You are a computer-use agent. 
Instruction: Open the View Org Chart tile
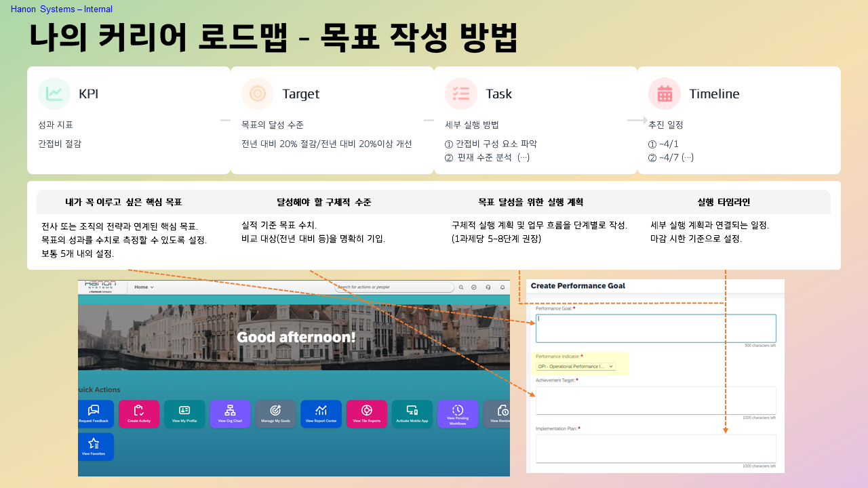click(x=230, y=413)
